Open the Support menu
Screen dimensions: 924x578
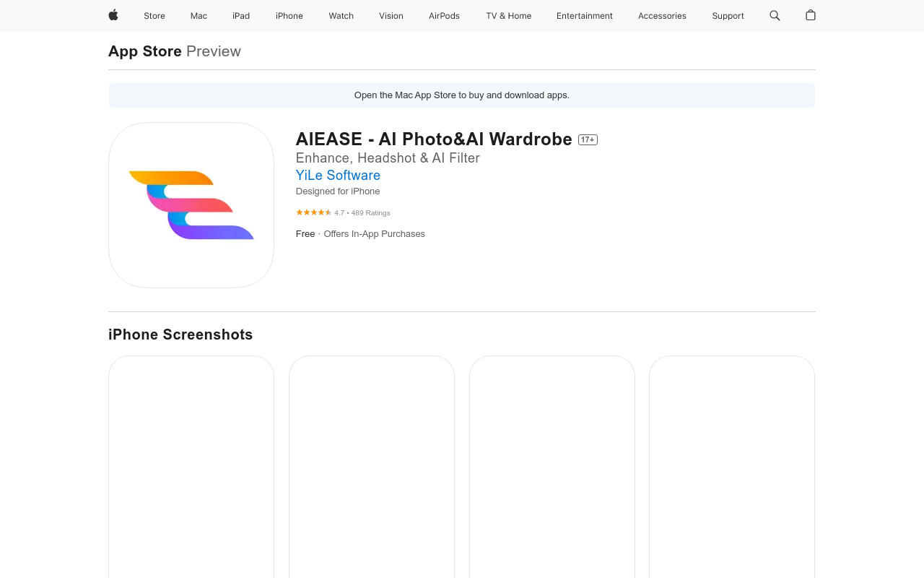[728, 16]
